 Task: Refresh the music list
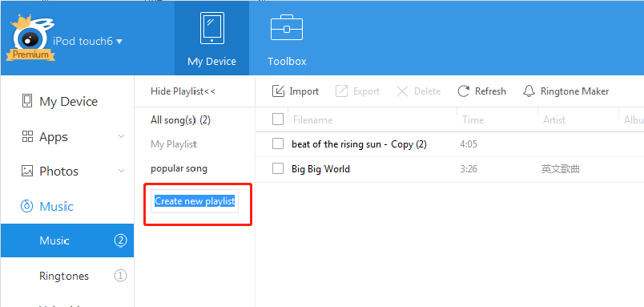point(481,91)
